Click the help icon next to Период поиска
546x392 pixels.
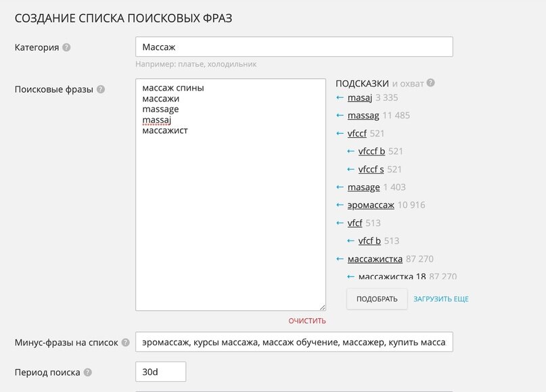point(88,372)
